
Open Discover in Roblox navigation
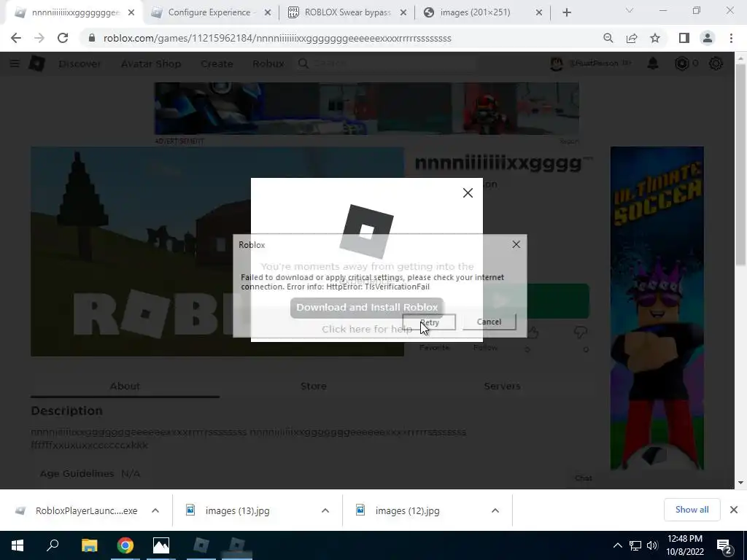coord(80,64)
